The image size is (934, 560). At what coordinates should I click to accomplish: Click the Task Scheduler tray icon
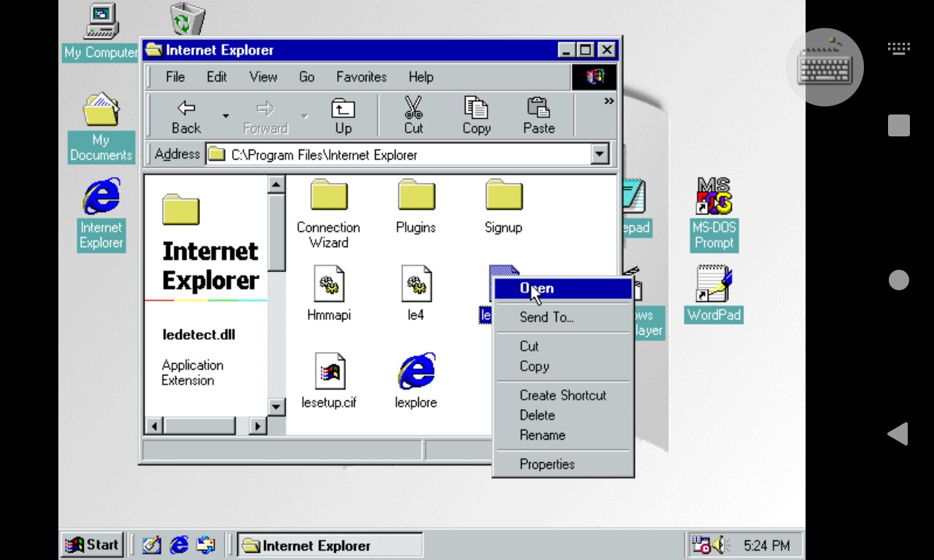pos(701,545)
